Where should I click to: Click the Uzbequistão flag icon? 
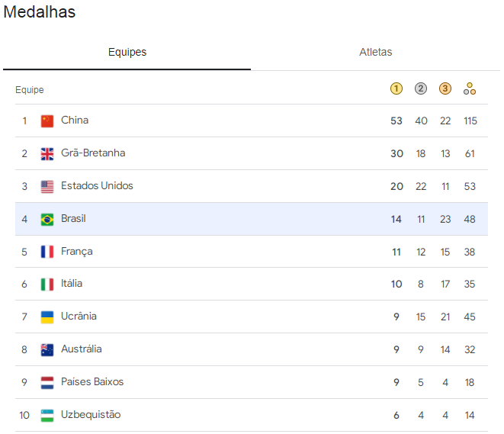(x=47, y=416)
